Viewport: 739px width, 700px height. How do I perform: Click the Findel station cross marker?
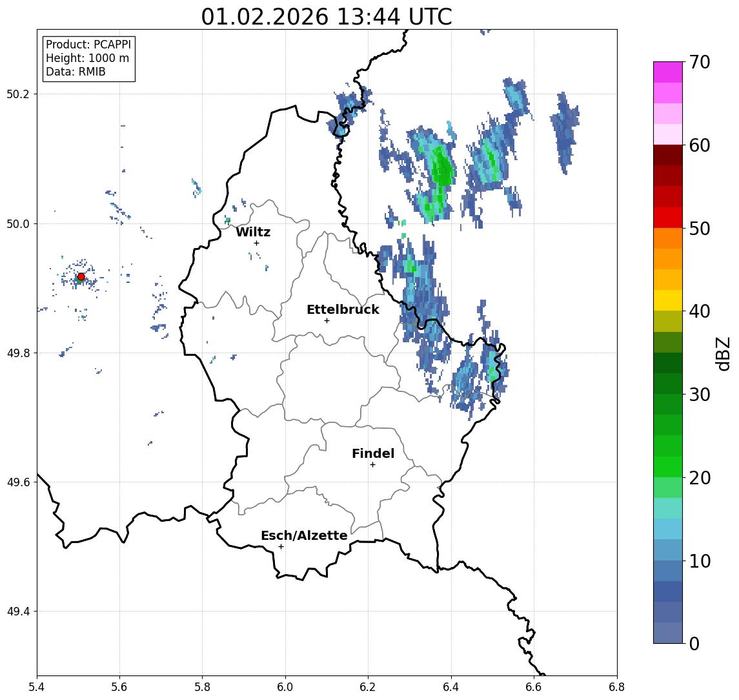[x=372, y=465]
